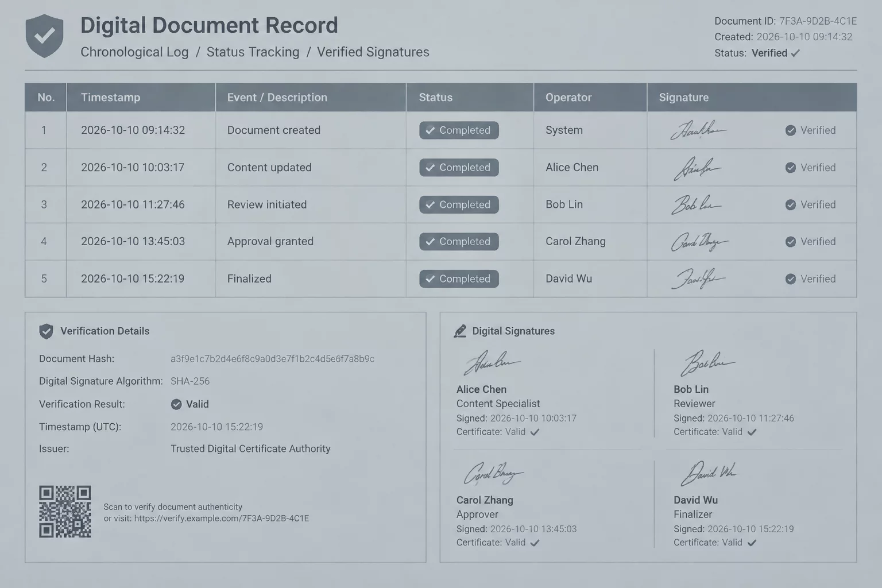Click the checkmark next to Status: Verified in the header
Image resolution: width=882 pixels, height=588 pixels.
[795, 53]
